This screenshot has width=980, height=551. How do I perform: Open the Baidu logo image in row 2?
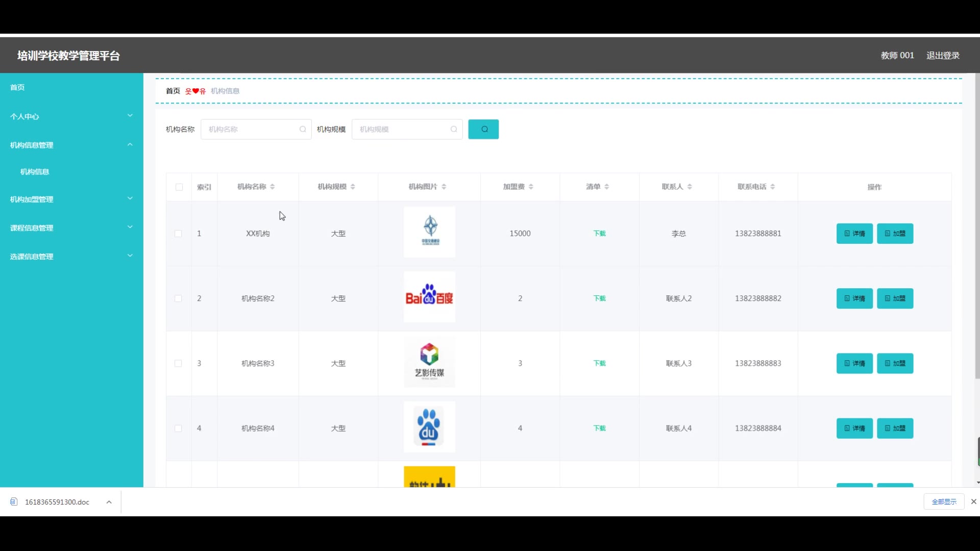coord(429,297)
